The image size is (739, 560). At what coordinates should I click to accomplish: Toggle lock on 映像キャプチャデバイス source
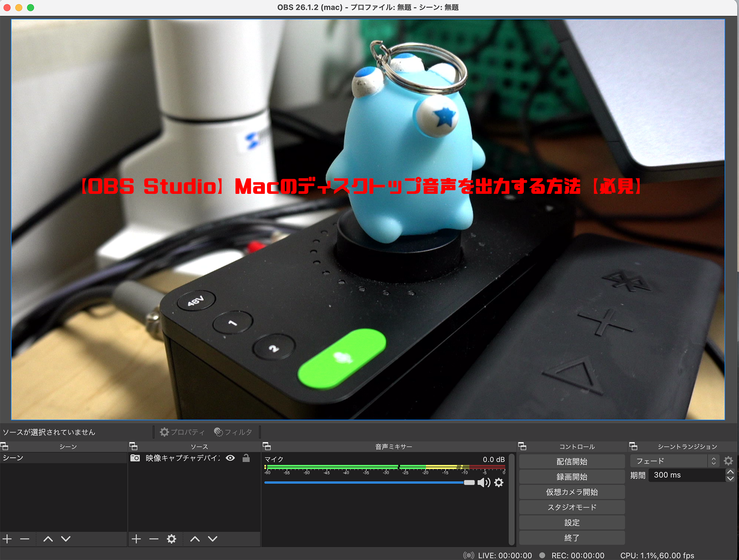coord(246,458)
